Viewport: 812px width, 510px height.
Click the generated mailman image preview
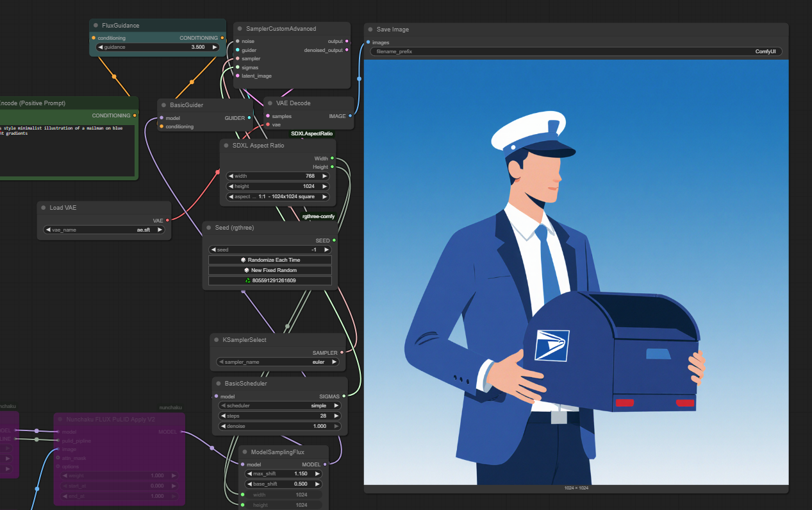(x=576, y=273)
